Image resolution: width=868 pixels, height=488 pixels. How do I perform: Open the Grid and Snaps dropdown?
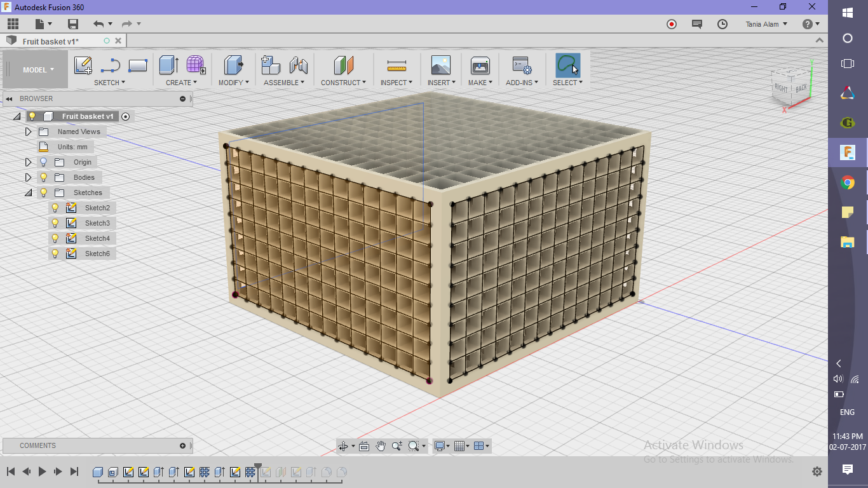click(x=463, y=446)
